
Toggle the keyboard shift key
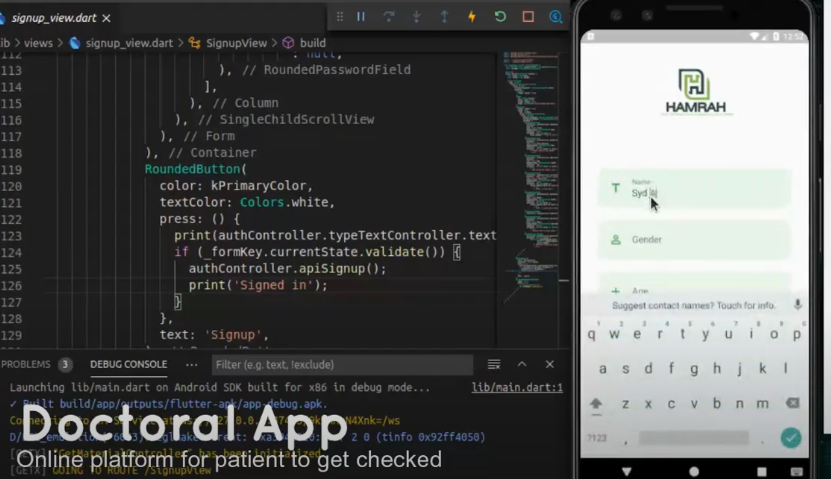pos(596,404)
